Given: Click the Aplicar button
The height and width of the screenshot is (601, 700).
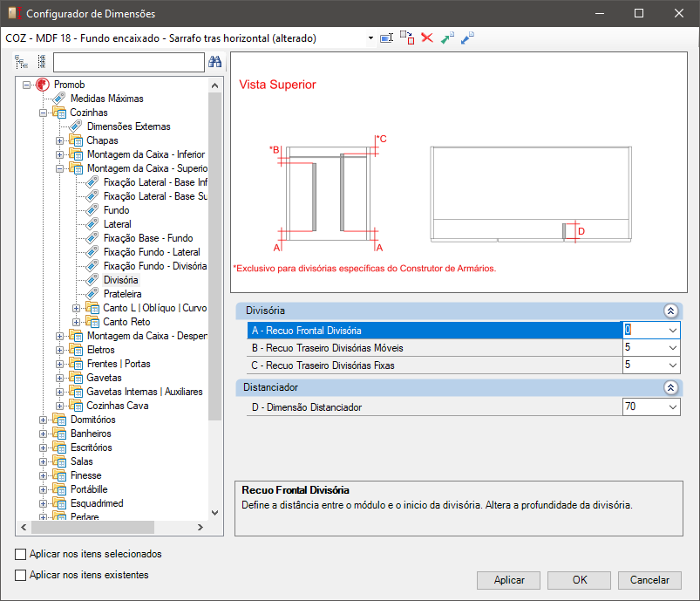Looking at the screenshot, I should click(x=508, y=580).
